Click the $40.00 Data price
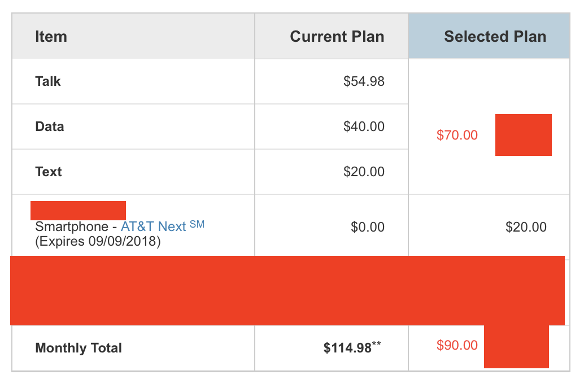The height and width of the screenshot is (392, 584). click(364, 127)
